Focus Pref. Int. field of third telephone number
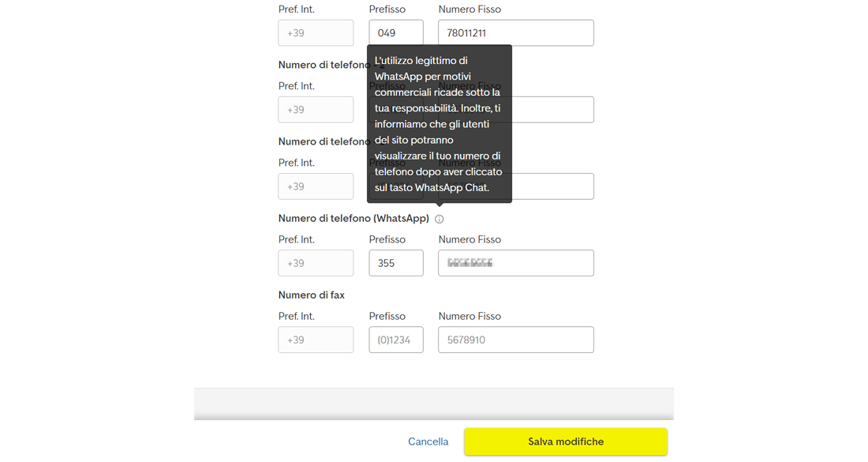868x462 pixels. click(316, 186)
